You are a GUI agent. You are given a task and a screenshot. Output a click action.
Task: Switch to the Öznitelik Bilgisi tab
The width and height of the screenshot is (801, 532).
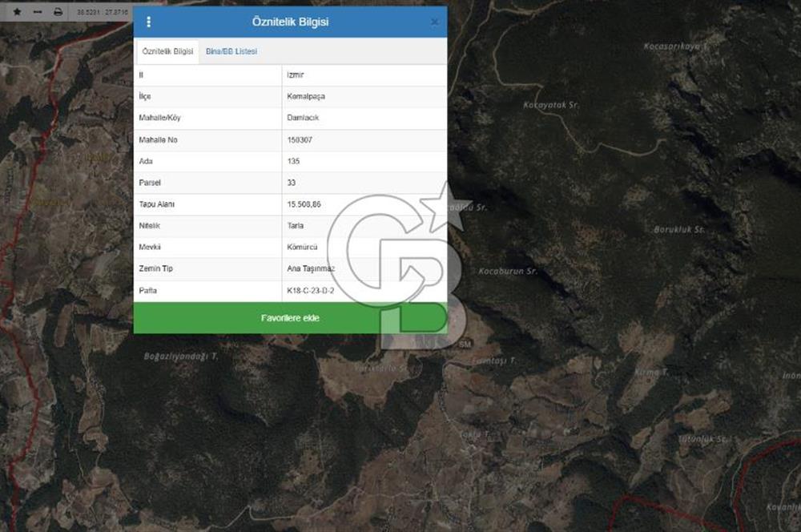click(x=167, y=51)
